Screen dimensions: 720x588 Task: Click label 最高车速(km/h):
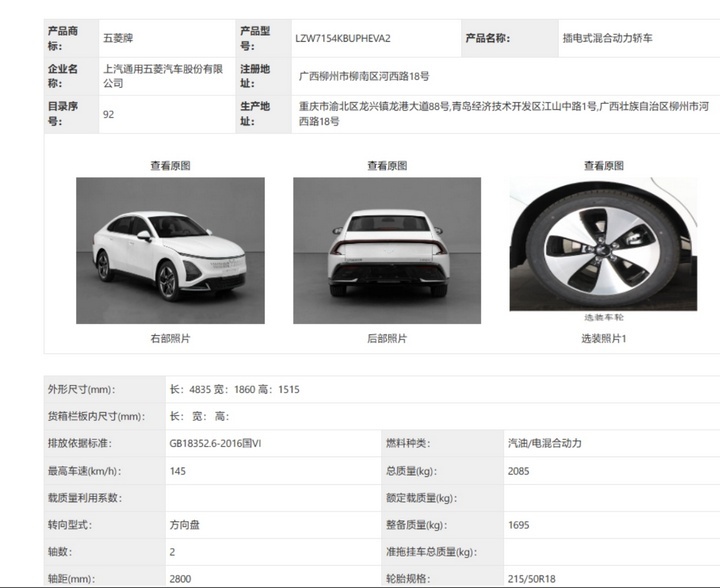[84, 471]
